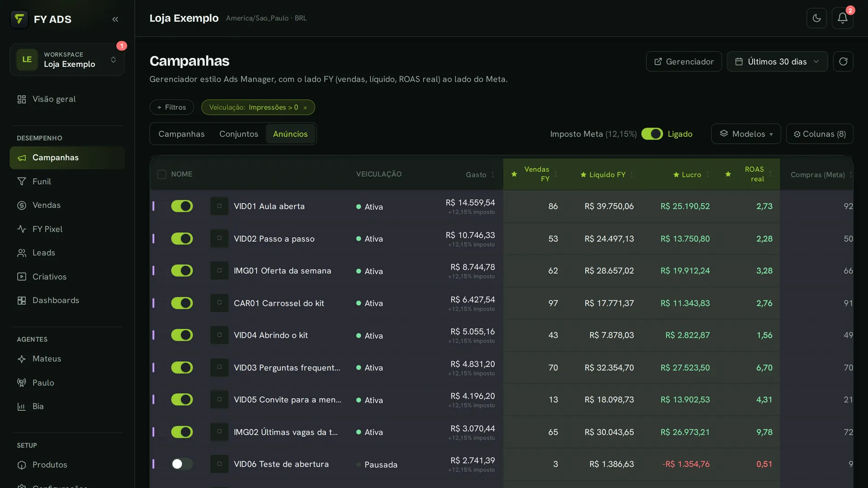Open Dashboards in the sidebar

tap(67, 300)
